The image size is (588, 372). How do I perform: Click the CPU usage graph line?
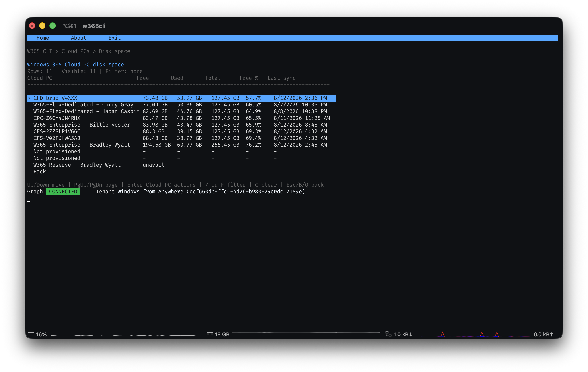coord(126,336)
